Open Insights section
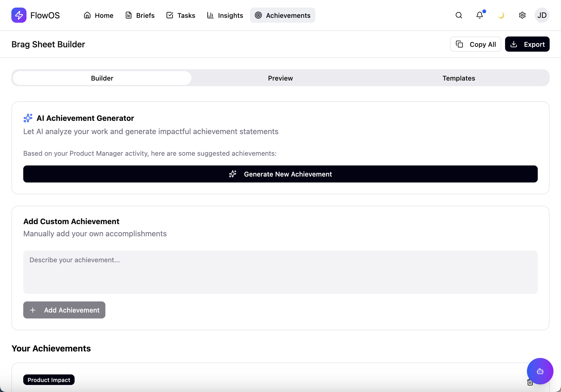Viewport: 561px width, 392px height. pos(225,15)
